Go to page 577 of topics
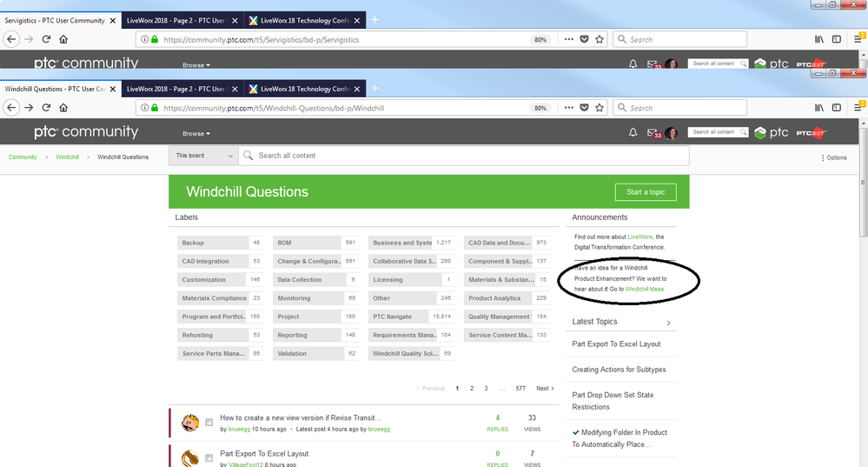This screenshot has width=868, height=467. [x=520, y=389]
